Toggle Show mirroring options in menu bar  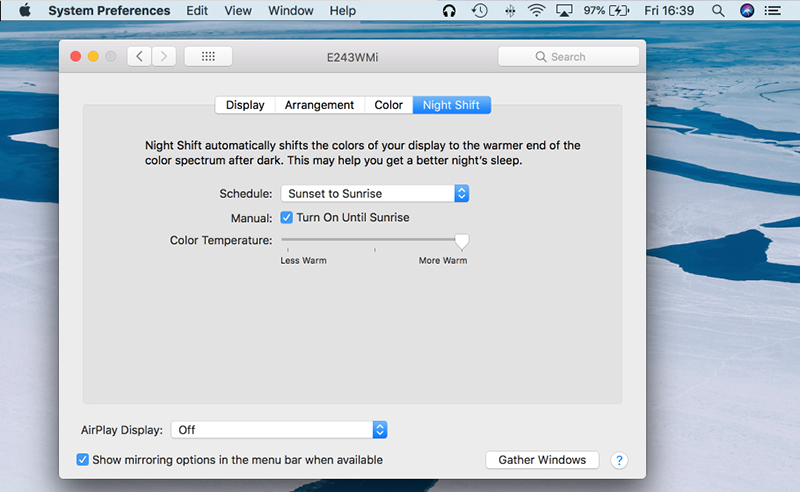(82, 460)
